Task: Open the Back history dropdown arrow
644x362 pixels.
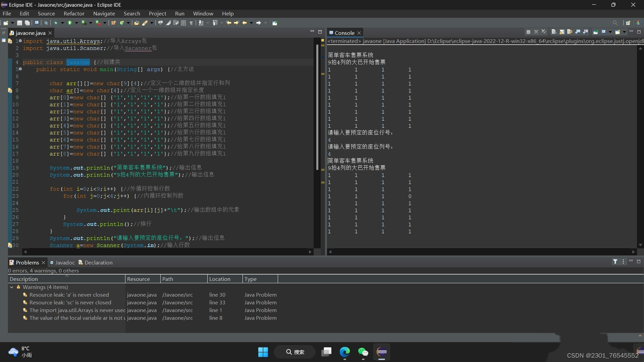Action: (251, 23)
